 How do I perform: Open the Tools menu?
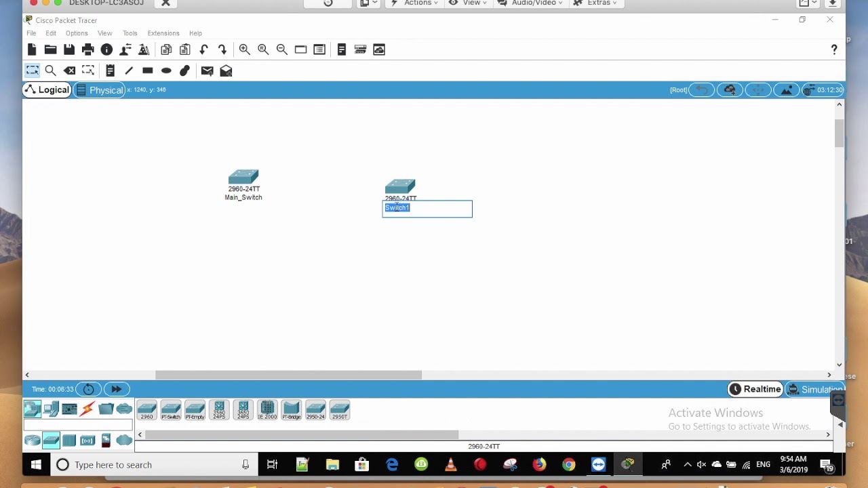(x=130, y=33)
